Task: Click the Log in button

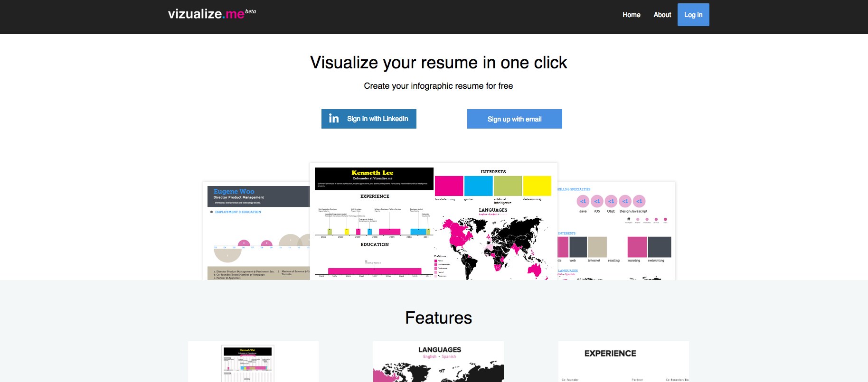Action: click(693, 15)
